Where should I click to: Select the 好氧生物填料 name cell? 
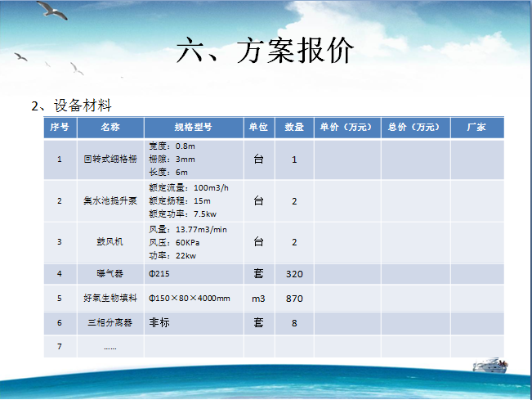pyautogui.click(x=110, y=298)
